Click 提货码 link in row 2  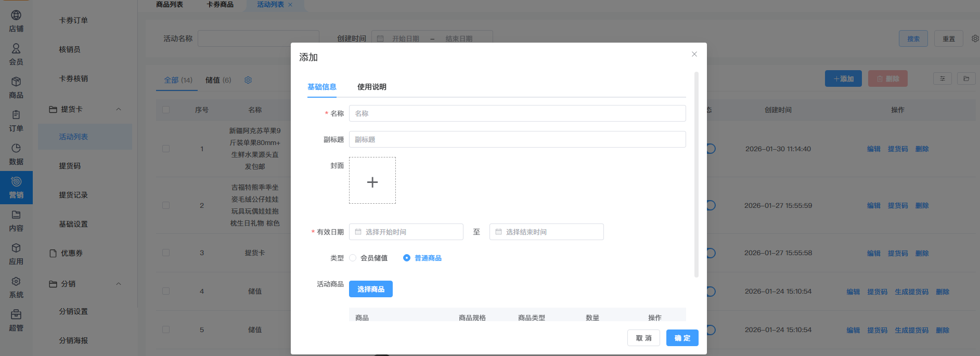(x=898, y=205)
